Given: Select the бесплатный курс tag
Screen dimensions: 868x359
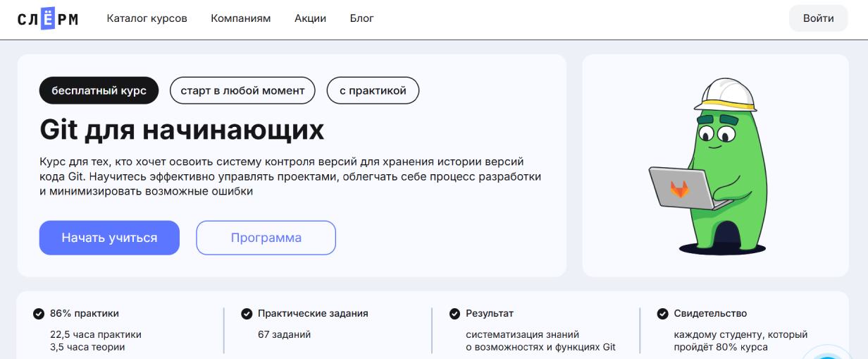Looking at the screenshot, I should [99, 90].
